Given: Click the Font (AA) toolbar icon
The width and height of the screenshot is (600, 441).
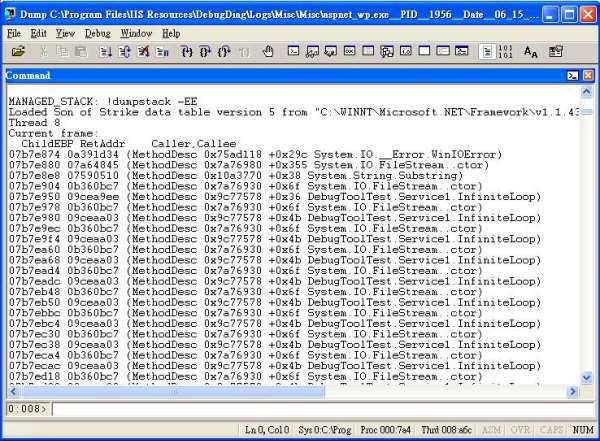Looking at the screenshot, I should [x=530, y=51].
